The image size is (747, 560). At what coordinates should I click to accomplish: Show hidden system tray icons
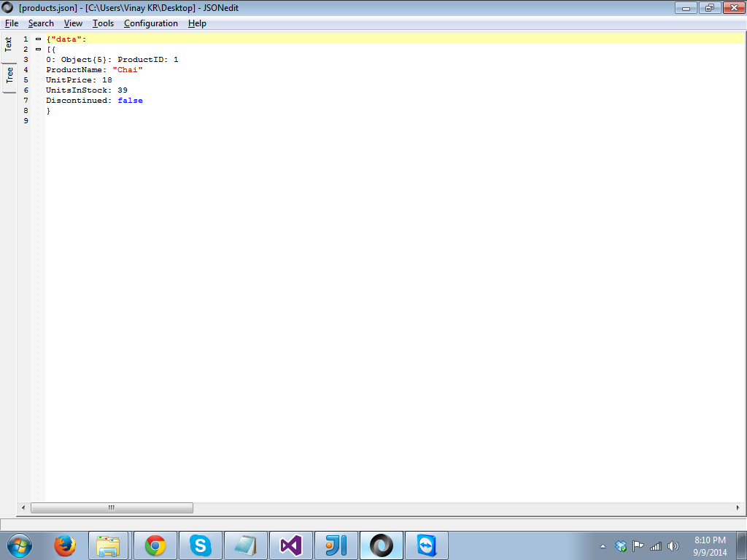click(x=603, y=546)
